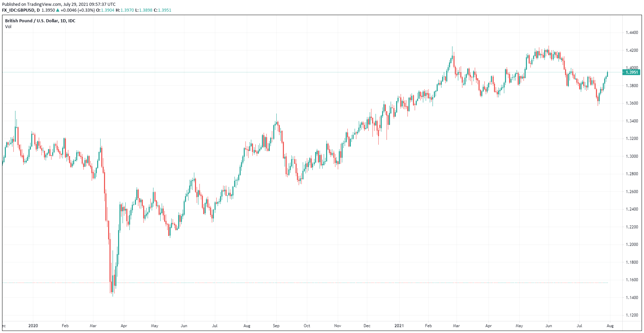Click the 2020 year label on time axis
The image size is (644, 333).
[x=33, y=326]
